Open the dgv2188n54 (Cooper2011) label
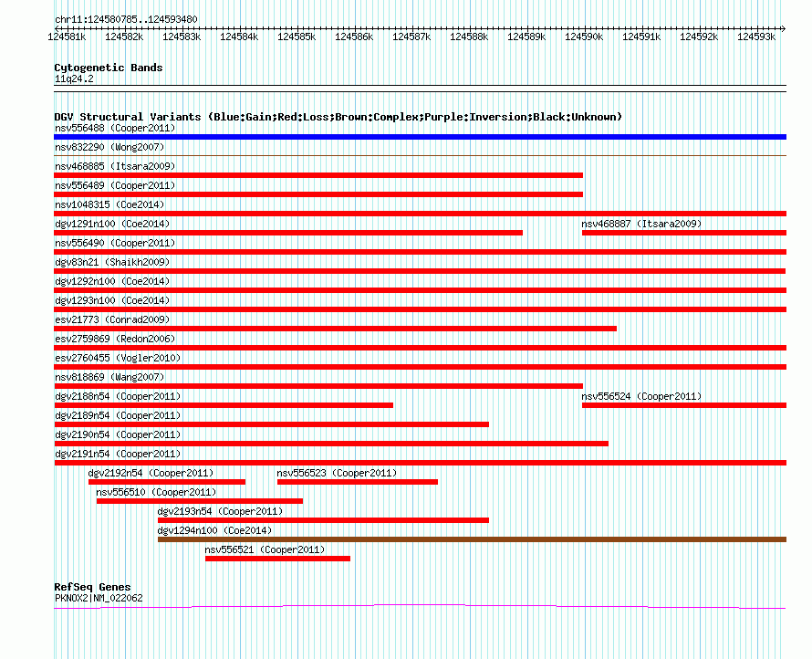The width and height of the screenshot is (812, 659). point(118,396)
